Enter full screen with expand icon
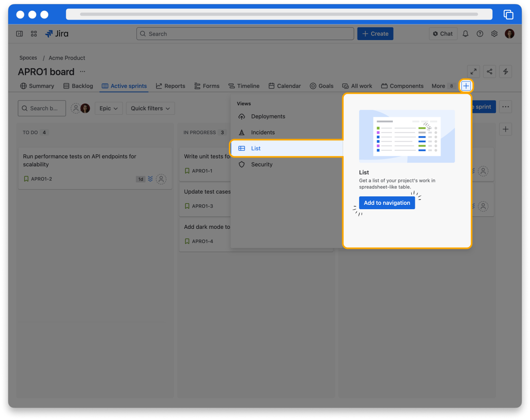The width and height of the screenshot is (530, 420). pos(473,72)
